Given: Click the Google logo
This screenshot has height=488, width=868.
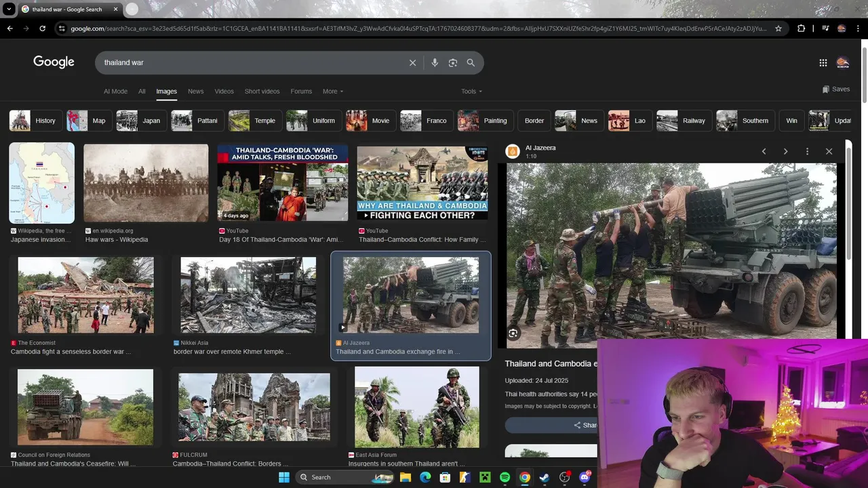Looking at the screenshot, I should coord(54,62).
